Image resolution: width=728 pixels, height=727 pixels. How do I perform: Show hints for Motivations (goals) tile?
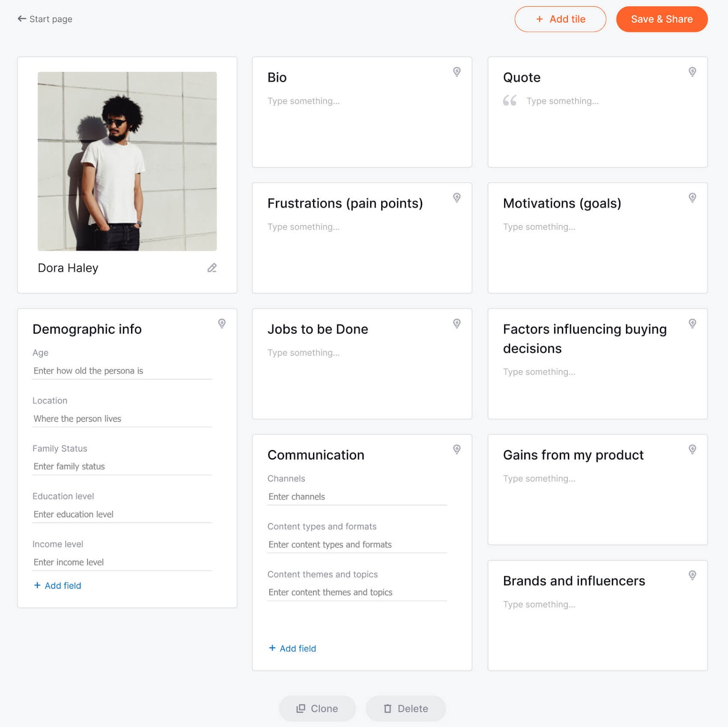click(692, 198)
